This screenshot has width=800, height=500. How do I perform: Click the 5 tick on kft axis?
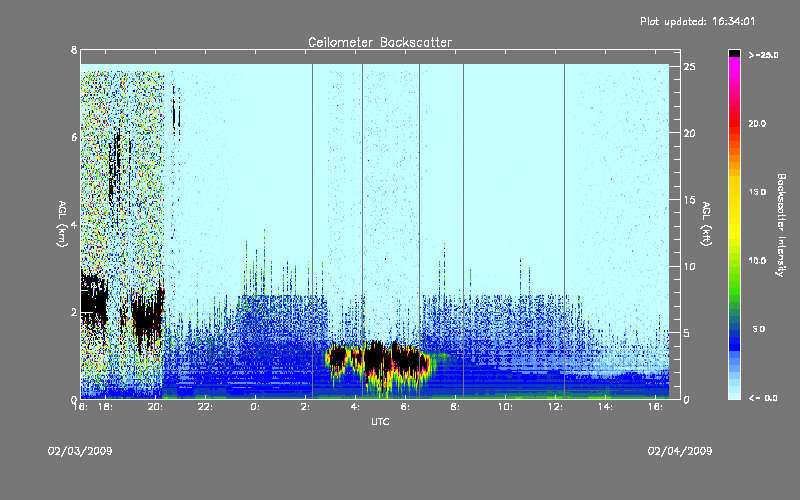[x=687, y=333]
